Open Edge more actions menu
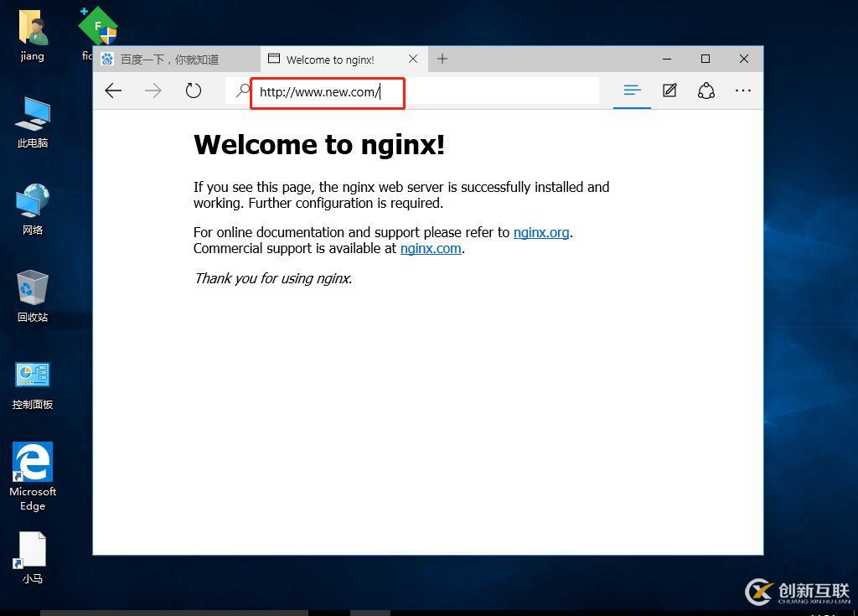Screen dimensions: 858x616 (743, 91)
